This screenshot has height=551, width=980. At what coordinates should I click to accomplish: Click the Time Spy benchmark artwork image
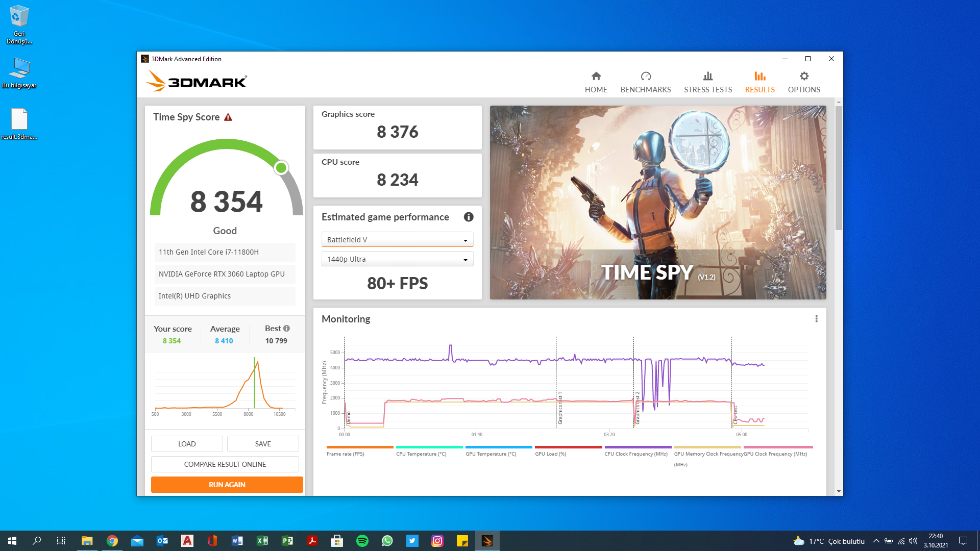pyautogui.click(x=657, y=202)
